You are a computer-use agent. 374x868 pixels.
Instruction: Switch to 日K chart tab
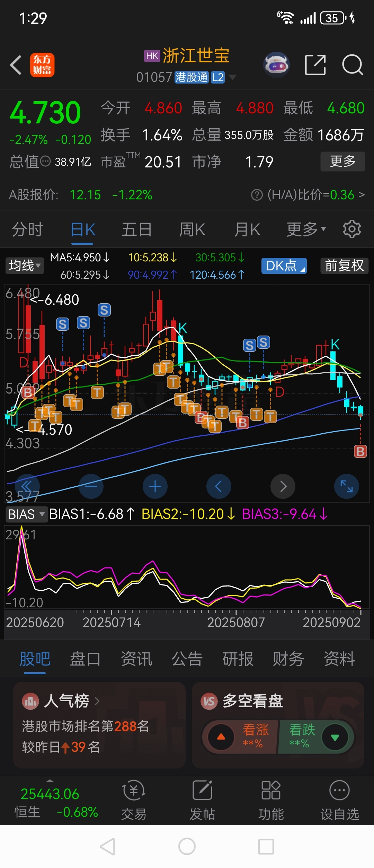83,229
